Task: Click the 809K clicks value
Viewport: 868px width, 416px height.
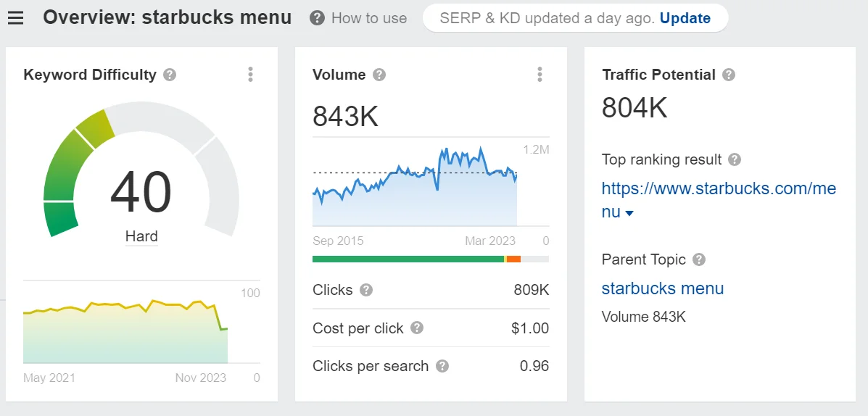Action: (532, 290)
